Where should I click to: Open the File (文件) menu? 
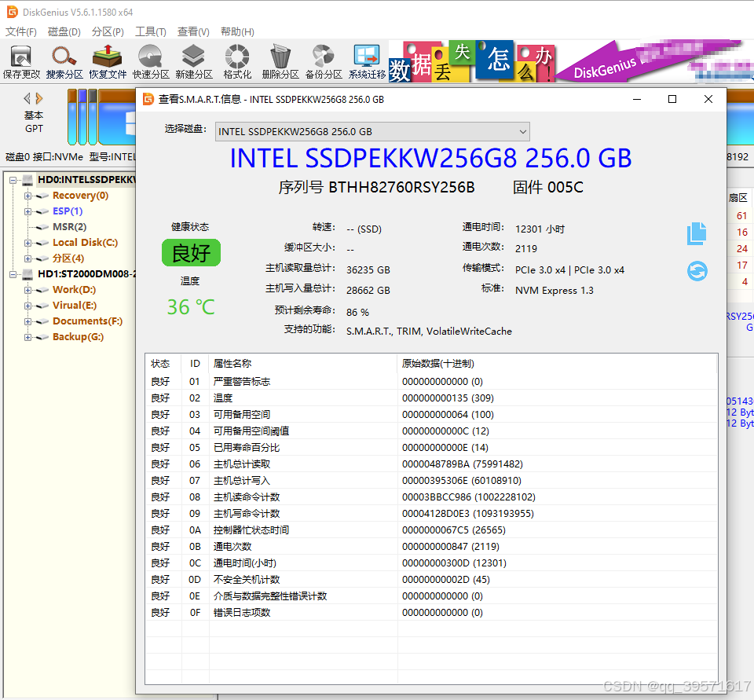(x=20, y=31)
